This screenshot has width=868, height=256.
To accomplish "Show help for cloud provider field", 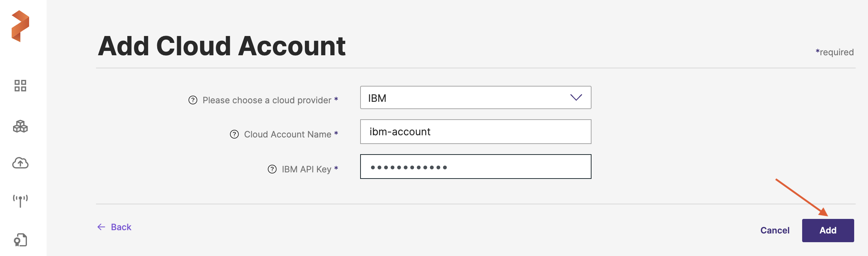I will coord(193,100).
